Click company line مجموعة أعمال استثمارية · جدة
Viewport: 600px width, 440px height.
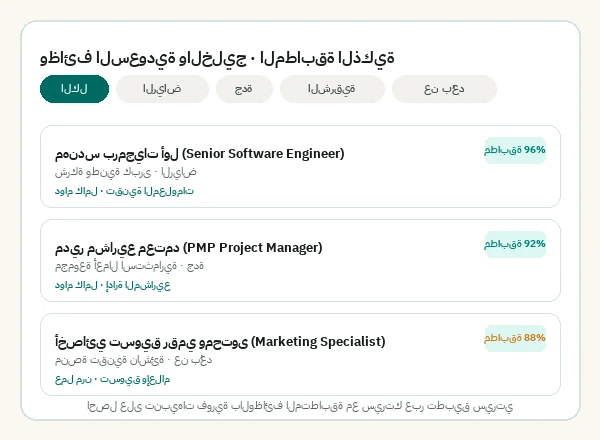tap(129, 266)
